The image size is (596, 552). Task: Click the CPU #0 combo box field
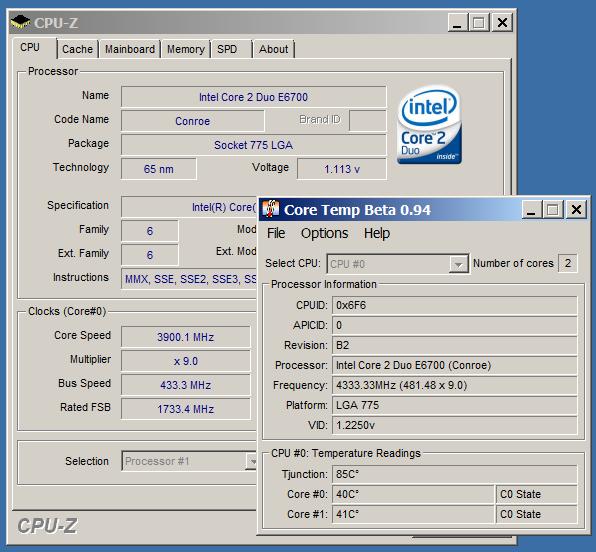click(398, 264)
